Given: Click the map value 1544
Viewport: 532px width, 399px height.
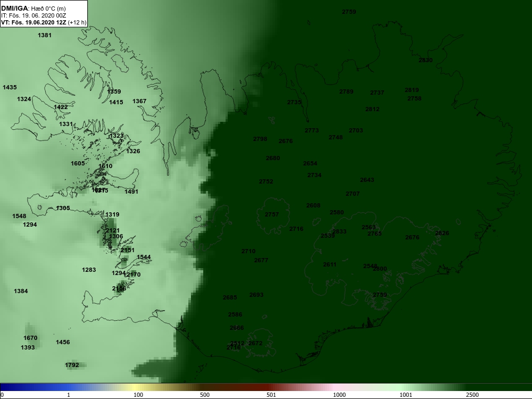Looking at the screenshot, I should point(144,257).
